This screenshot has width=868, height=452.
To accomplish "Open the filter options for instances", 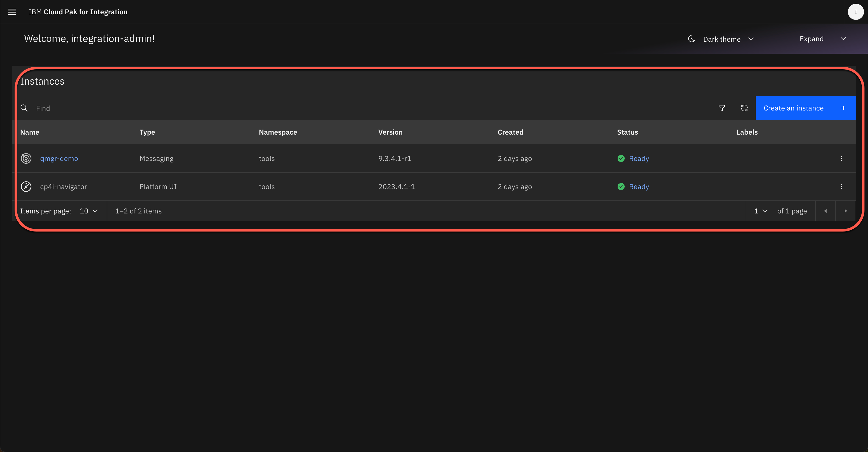I will point(722,108).
